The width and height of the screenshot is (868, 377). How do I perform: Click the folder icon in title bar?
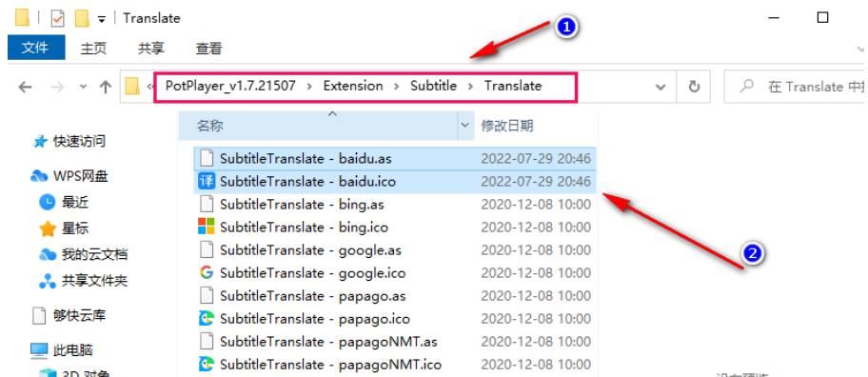click(22, 18)
